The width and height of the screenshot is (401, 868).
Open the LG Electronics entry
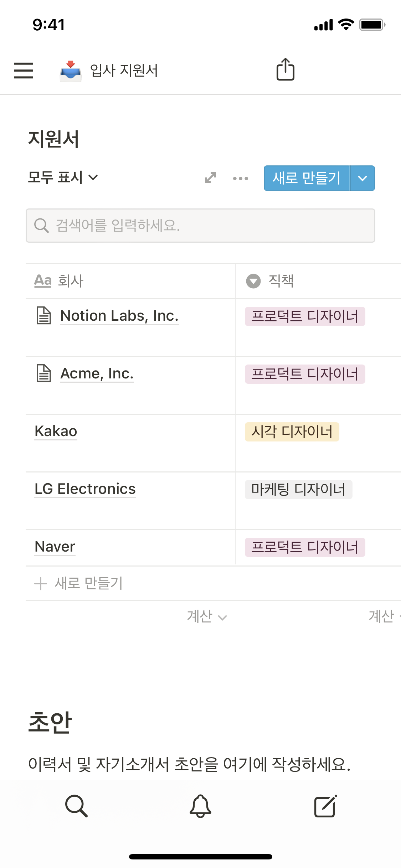pos(85,489)
